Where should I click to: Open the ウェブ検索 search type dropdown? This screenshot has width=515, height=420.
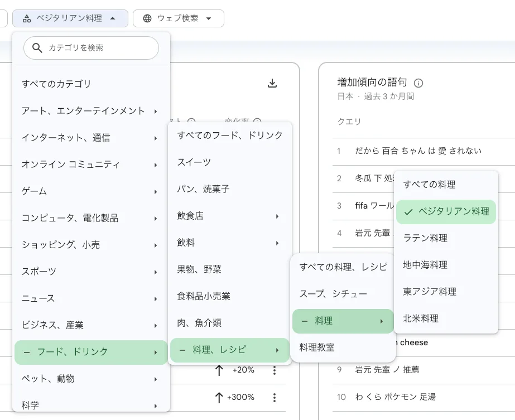(x=179, y=18)
